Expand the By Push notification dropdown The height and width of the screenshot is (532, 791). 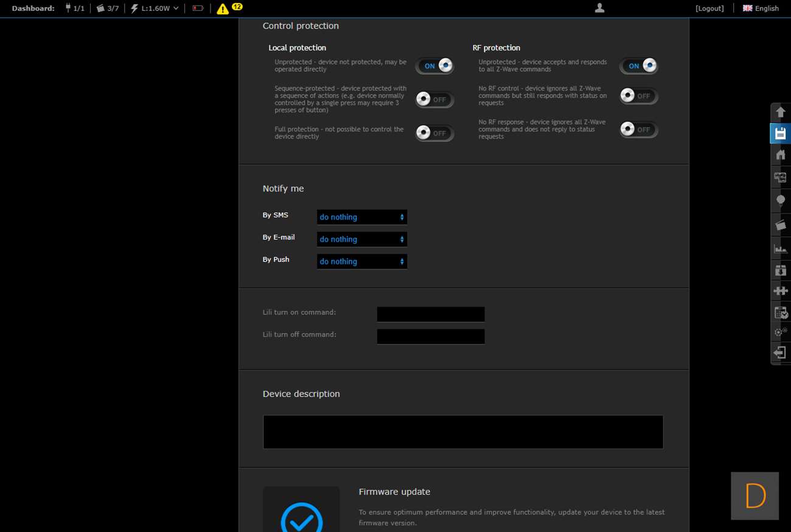(x=362, y=261)
